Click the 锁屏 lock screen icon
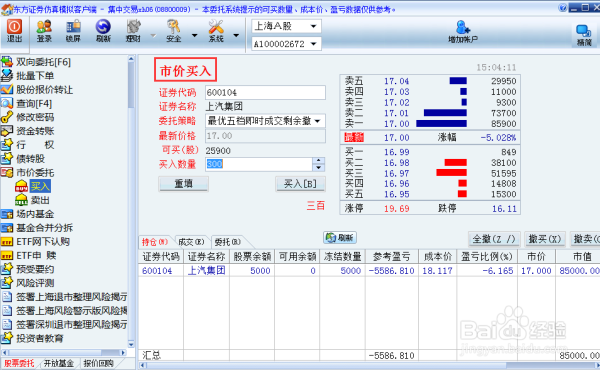The width and height of the screenshot is (600, 370). [73, 31]
